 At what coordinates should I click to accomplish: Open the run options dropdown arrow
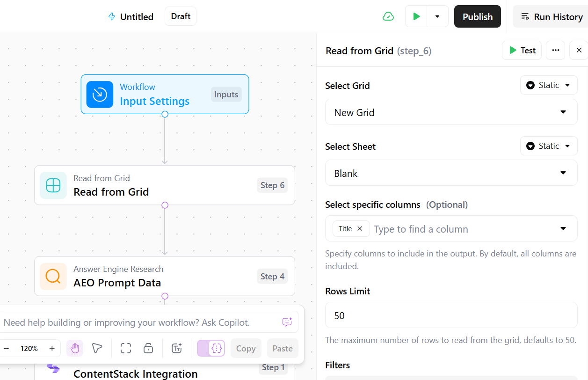437,16
